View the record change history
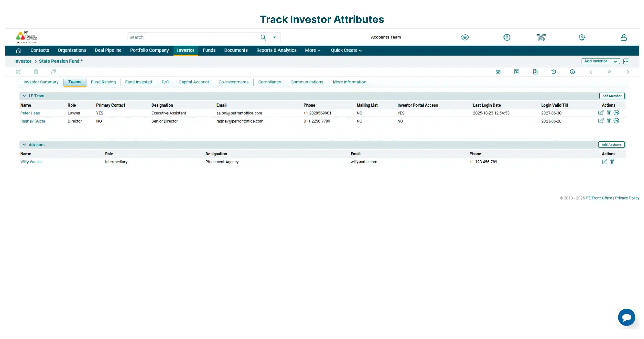This screenshot has height=339, width=644. (x=554, y=72)
